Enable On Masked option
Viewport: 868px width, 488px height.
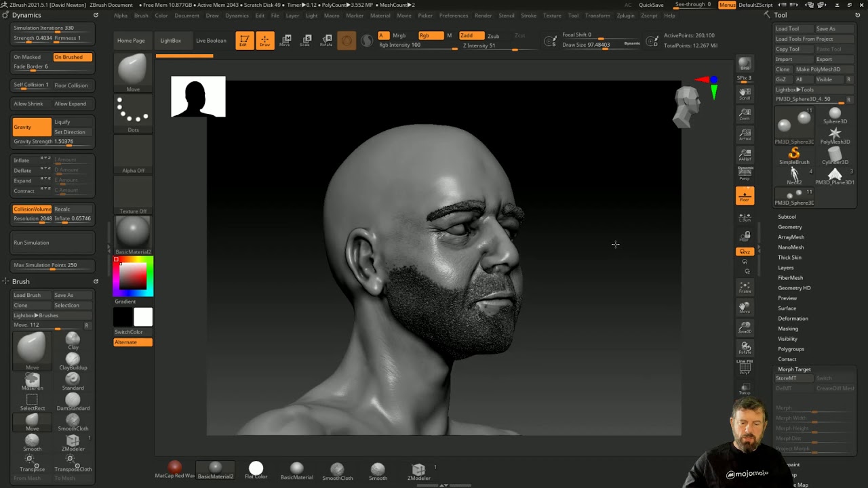[x=32, y=57]
